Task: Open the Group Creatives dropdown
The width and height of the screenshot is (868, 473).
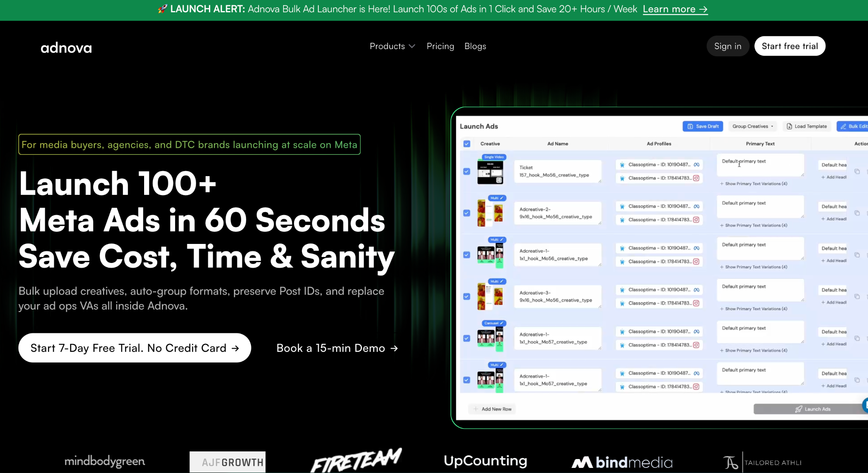Action: click(x=752, y=126)
